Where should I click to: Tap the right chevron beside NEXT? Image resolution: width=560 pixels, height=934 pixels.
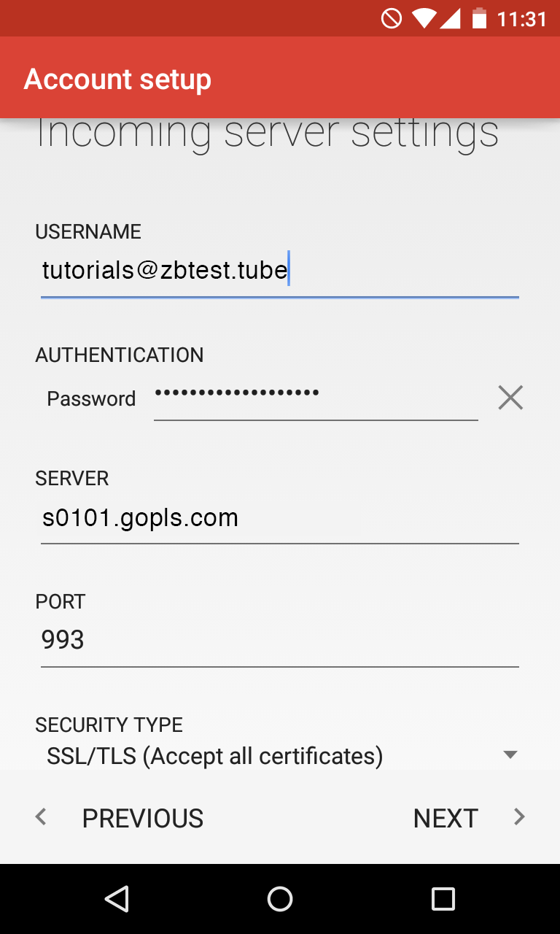coord(519,817)
